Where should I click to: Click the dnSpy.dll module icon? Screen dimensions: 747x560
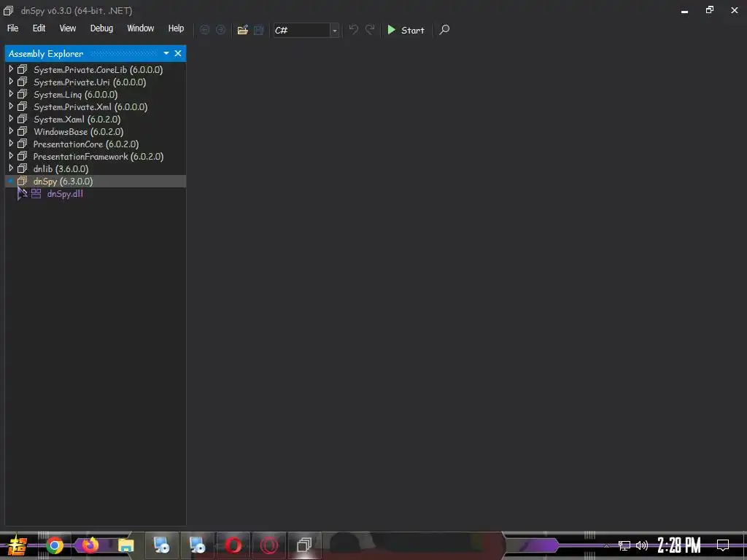pos(36,193)
